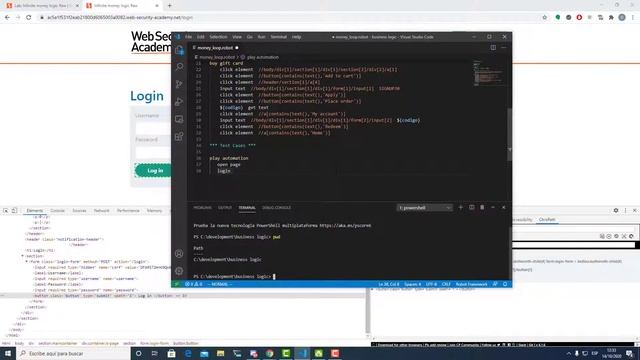The width and height of the screenshot is (640, 360).
Task: Open the File menu in VS Code
Action: (x=188, y=37)
